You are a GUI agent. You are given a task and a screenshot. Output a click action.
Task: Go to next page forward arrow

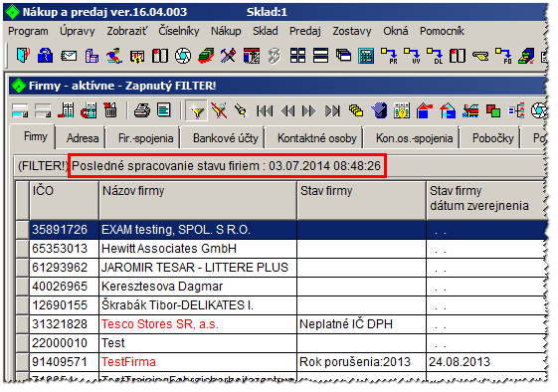[x=309, y=110]
